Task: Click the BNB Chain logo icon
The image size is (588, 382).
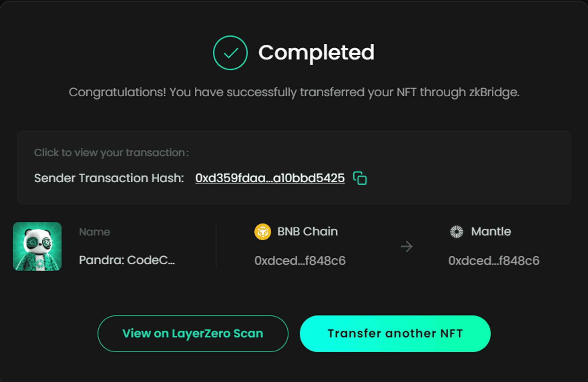Action: pos(263,232)
